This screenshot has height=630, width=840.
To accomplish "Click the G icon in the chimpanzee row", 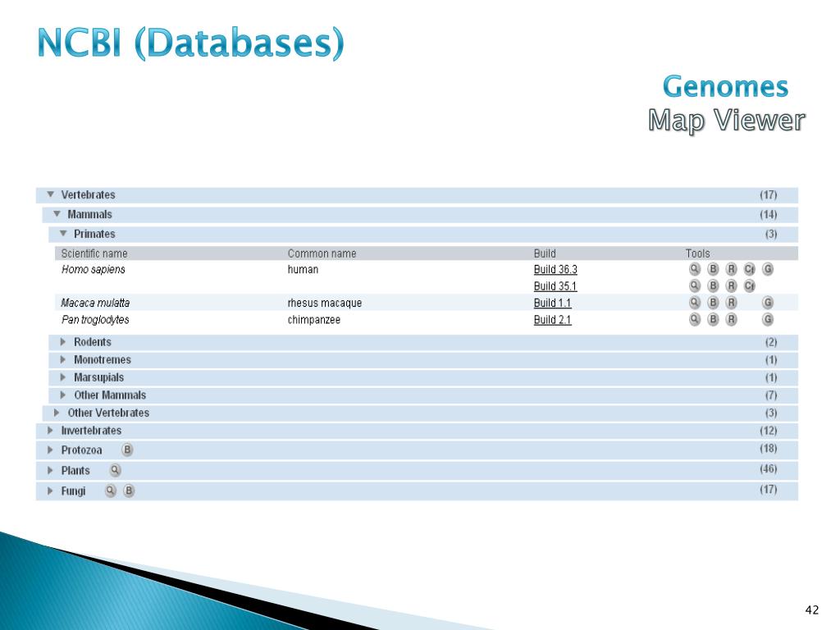I will click(x=768, y=319).
